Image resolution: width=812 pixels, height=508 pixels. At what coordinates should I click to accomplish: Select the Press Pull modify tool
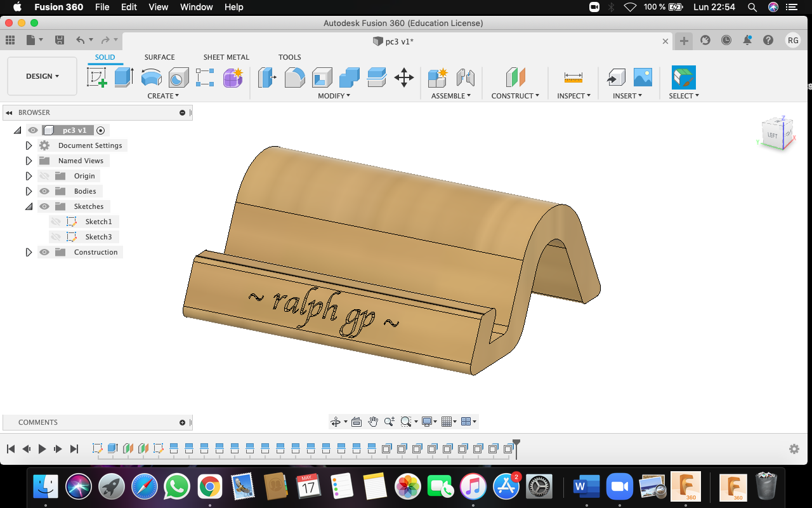tap(267, 77)
